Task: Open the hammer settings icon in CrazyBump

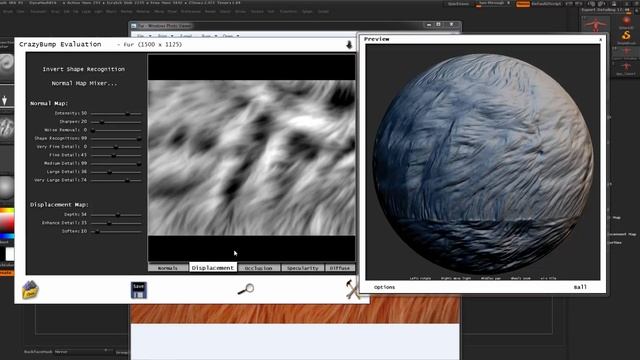Action: (x=352, y=289)
